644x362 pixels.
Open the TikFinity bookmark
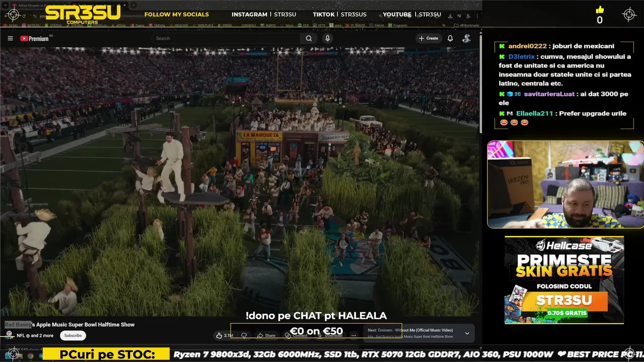157,25
